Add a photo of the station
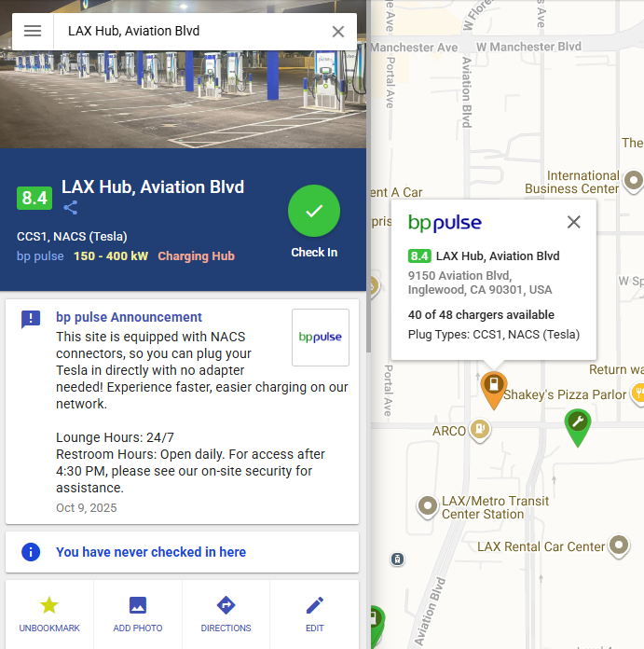The height and width of the screenshot is (649, 644). pos(138,614)
